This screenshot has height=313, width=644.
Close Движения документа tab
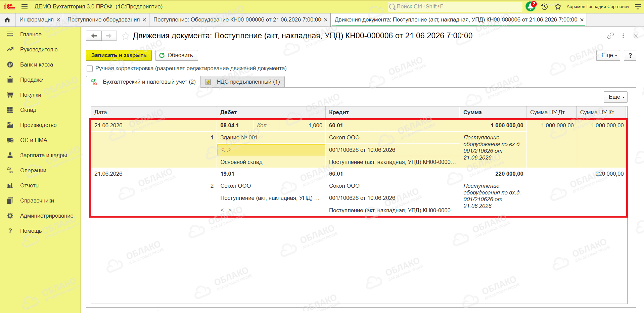point(582,20)
